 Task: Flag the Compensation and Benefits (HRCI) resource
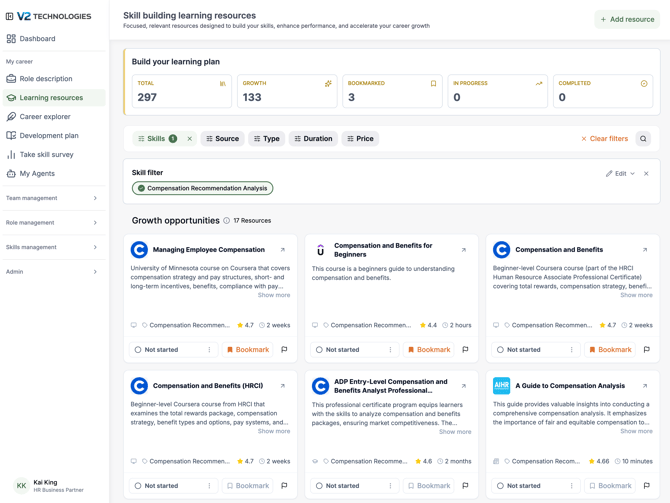pos(284,485)
